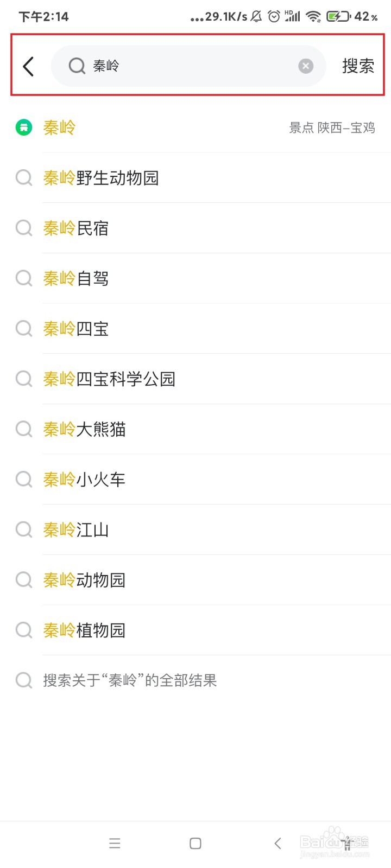The height and width of the screenshot is (868, 391).
Task: Choose the 秦岭民宿 suggestion
Action: point(76,228)
